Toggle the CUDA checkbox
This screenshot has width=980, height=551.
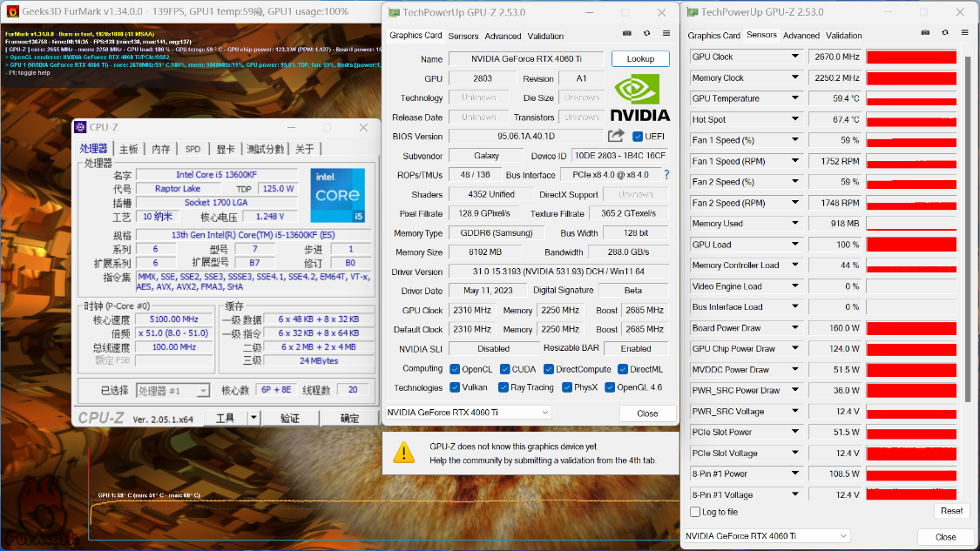click(505, 369)
